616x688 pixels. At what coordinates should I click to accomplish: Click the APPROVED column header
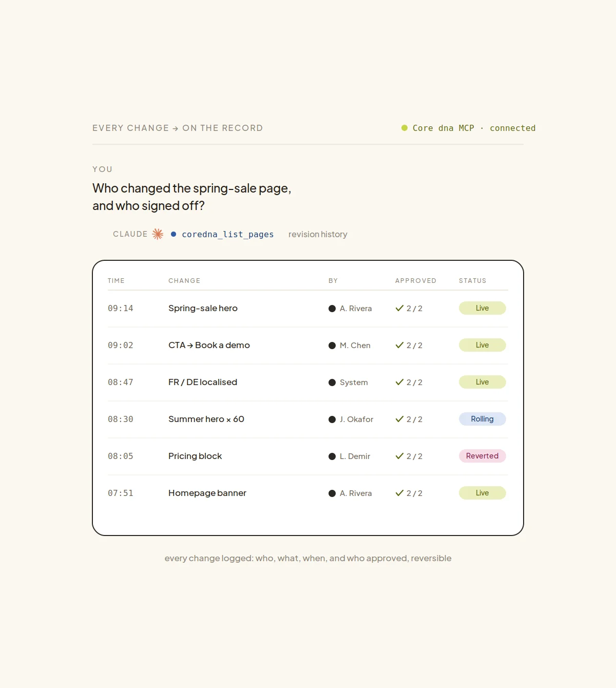click(416, 281)
